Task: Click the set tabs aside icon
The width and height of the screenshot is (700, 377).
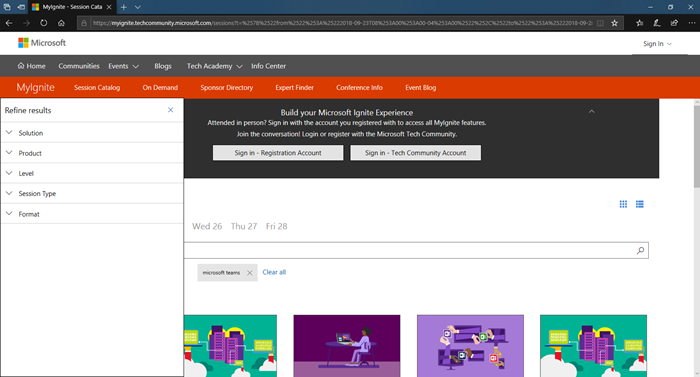Action: pyautogui.click(x=21, y=7)
